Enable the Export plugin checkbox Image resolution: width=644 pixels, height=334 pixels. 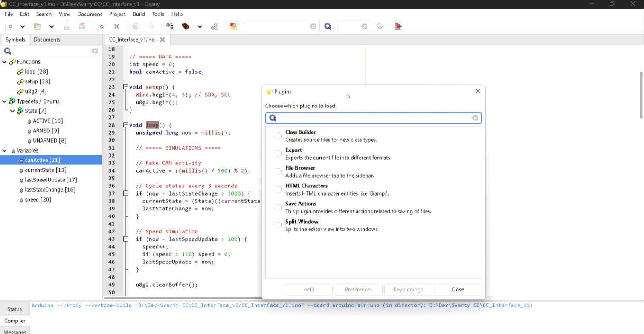point(278,154)
